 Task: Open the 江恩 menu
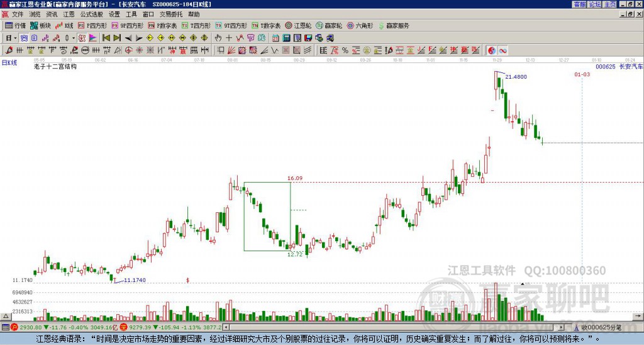pyautogui.click(x=69, y=14)
